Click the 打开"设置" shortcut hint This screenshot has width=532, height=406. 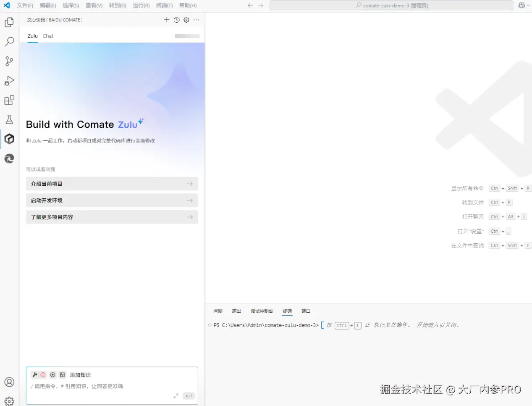pyautogui.click(x=471, y=231)
